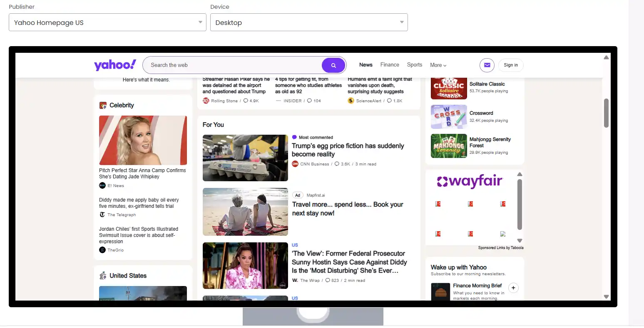Viewport: 644px width, 328px height.
Task: Click the United States section icon
Action: pos(103,276)
